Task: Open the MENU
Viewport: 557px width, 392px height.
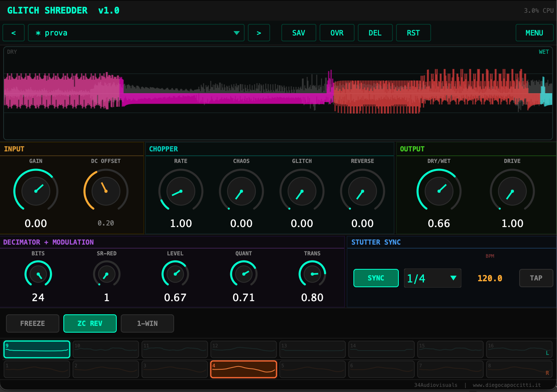Action: click(534, 33)
